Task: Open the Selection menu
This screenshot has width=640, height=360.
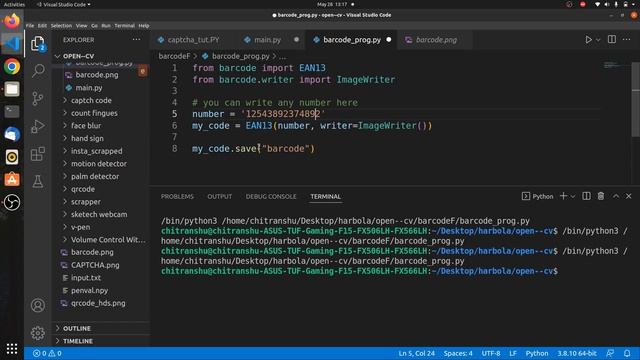Action: click(61, 25)
